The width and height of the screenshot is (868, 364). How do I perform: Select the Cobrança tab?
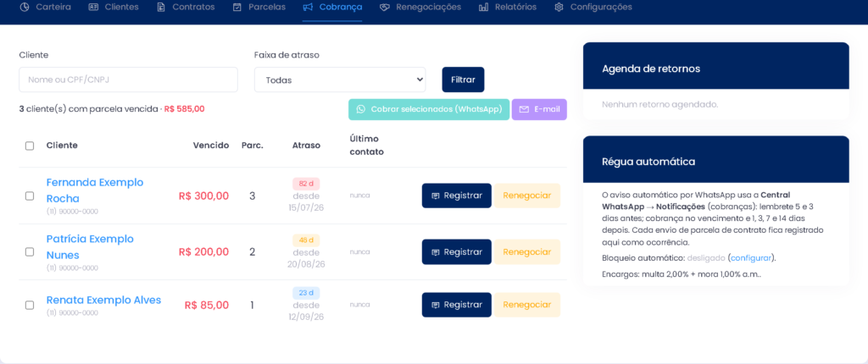pos(332,7)
